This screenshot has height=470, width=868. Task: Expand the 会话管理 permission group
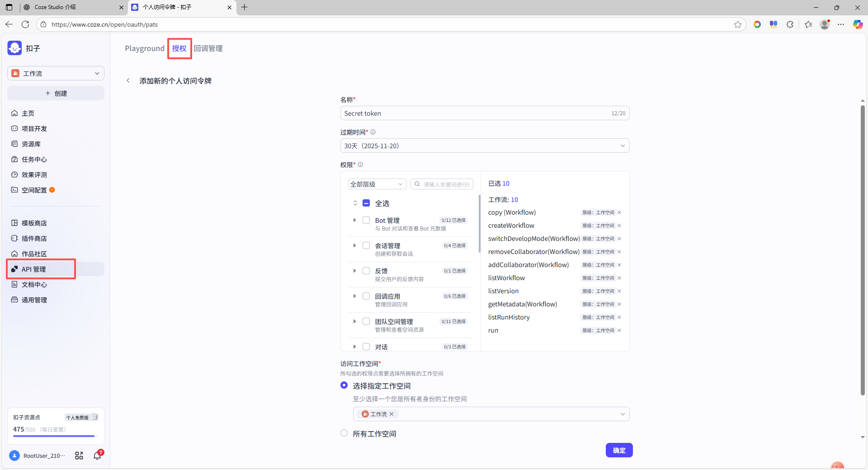(354, 246)
